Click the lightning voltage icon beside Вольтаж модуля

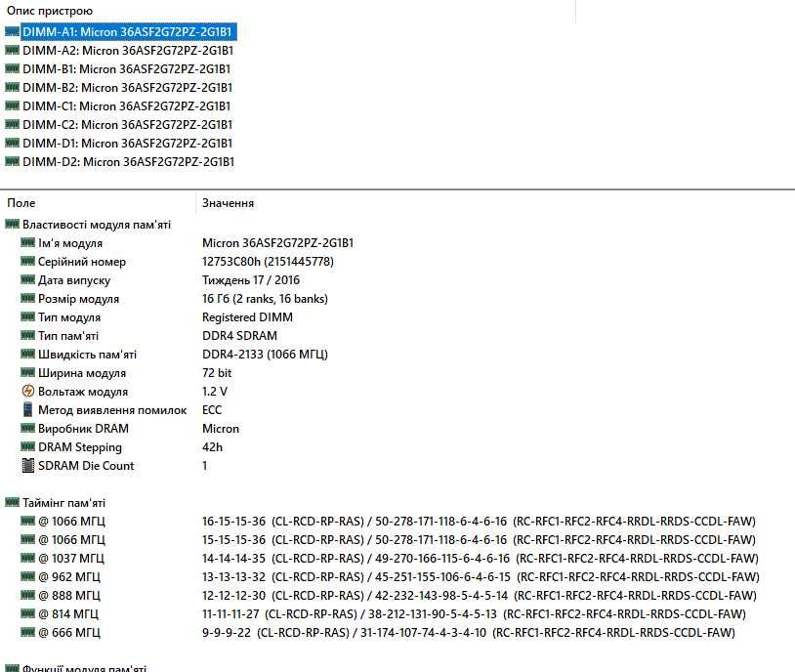pyautogui.click(x=28, y=391)
